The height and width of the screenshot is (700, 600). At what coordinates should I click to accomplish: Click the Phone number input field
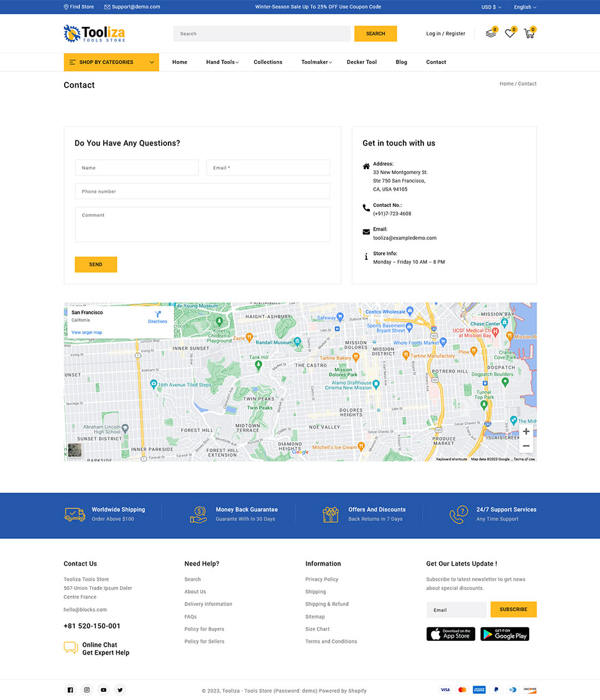[x=202, y=191]
